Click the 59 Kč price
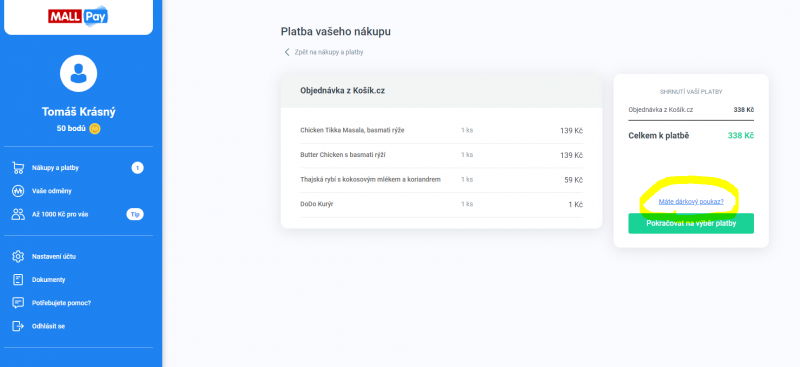The width and height of the screenshot is (800, 367). 573,180
